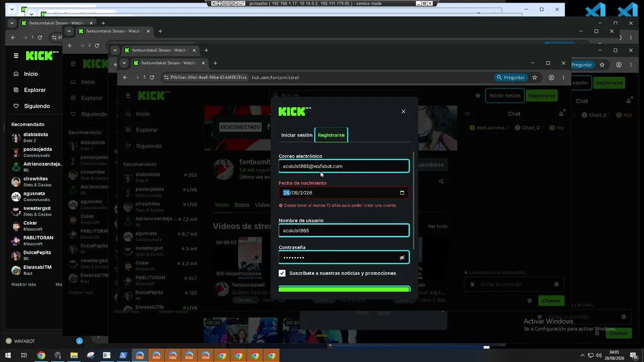Screen dimensions: 644x362
Task: Open paolaojedda channel in the leftmost window
Action: click(x=36, y=152)
